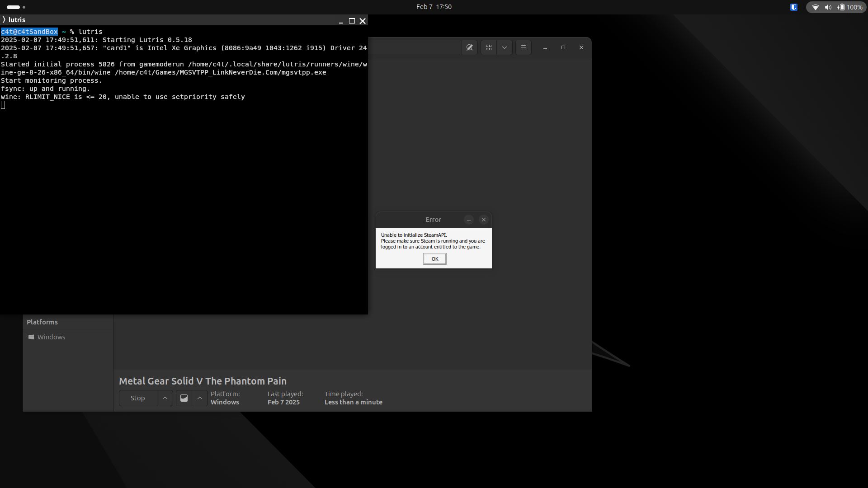Viewport: 868px width, 488px height.
Task: Click the shield icon in the status bar
Action: 794,7
